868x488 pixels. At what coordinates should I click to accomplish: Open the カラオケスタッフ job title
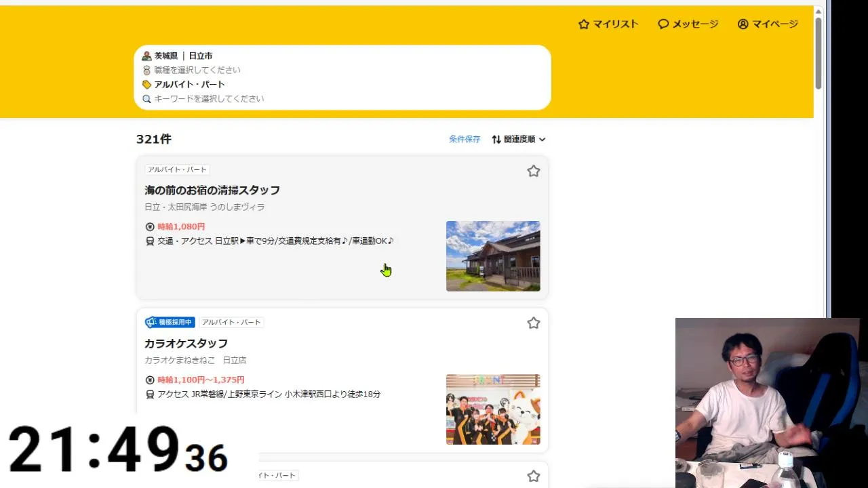click(186, 343)
